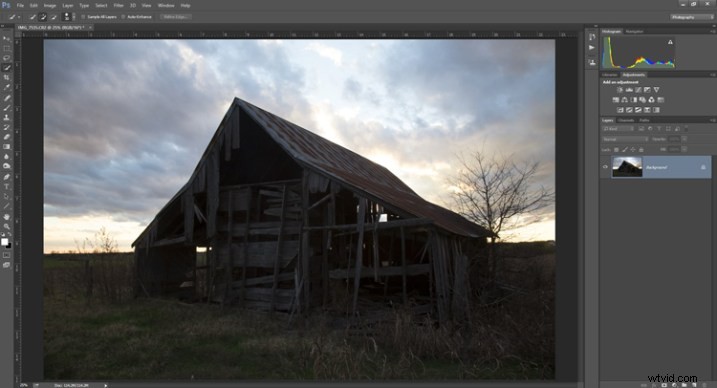Swap foreground and background colors

pos(10,235)
